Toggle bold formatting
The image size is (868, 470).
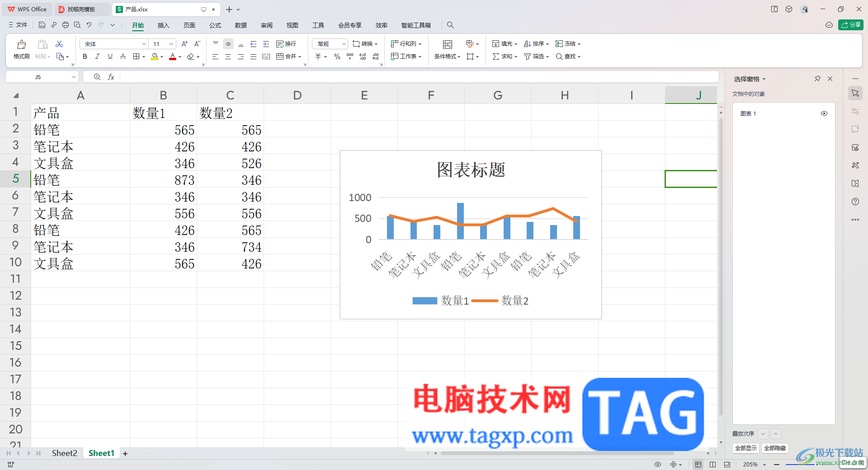[x=85, y=56]
